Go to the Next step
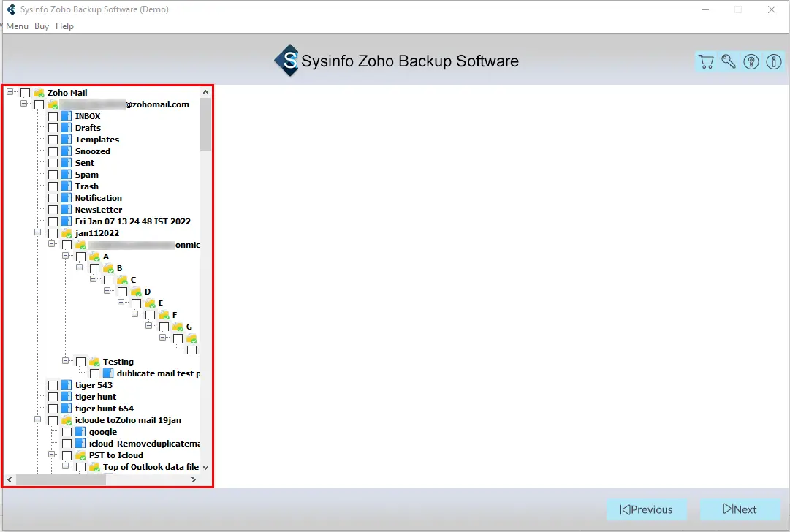The width and height of the screenshot is (790, 532). coord(740,509)
